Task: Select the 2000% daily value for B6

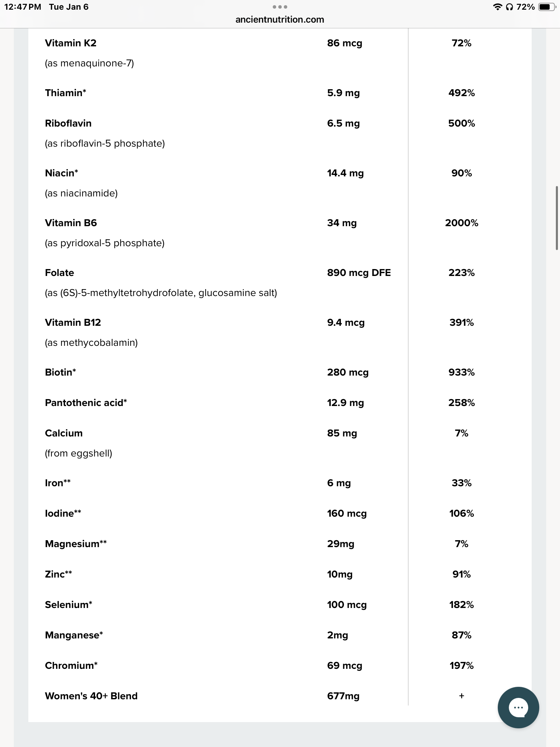Action: (x=461, y=223)
